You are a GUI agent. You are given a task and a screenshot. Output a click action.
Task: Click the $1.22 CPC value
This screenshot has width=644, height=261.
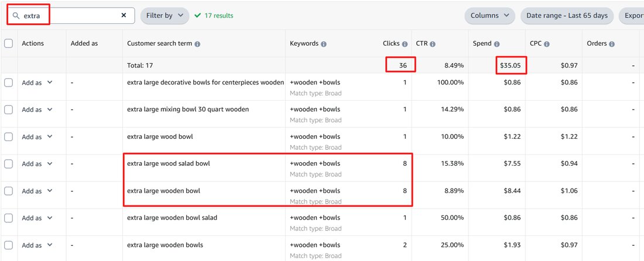tap(569, 136)
